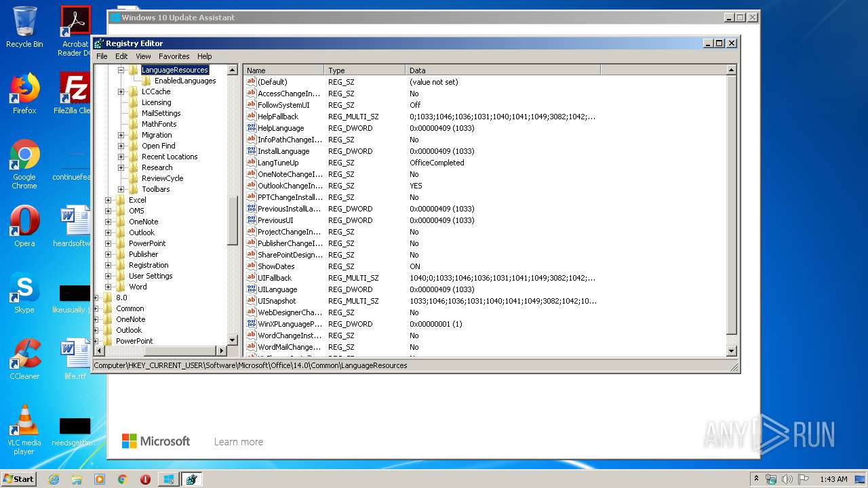Select the Publisher key
This screenshot has height=488, width=868.
(x=143, y=254)
